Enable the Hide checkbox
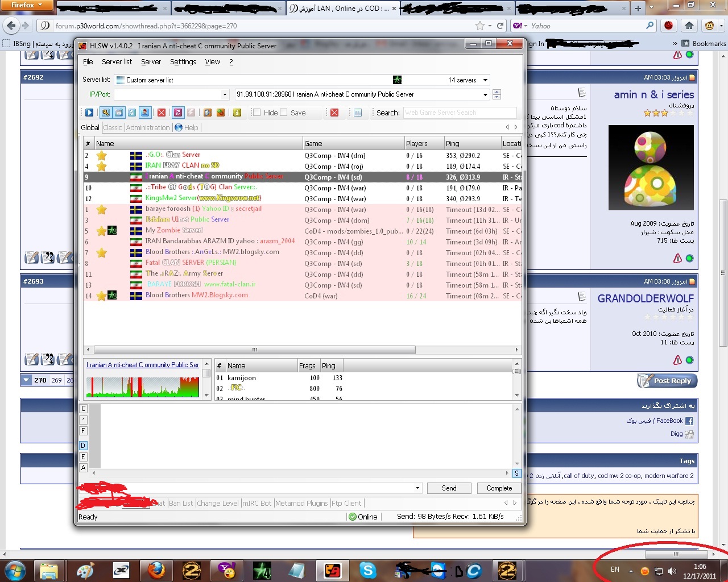This screenshot has height=582, width=728. click(x=257, y=113)
